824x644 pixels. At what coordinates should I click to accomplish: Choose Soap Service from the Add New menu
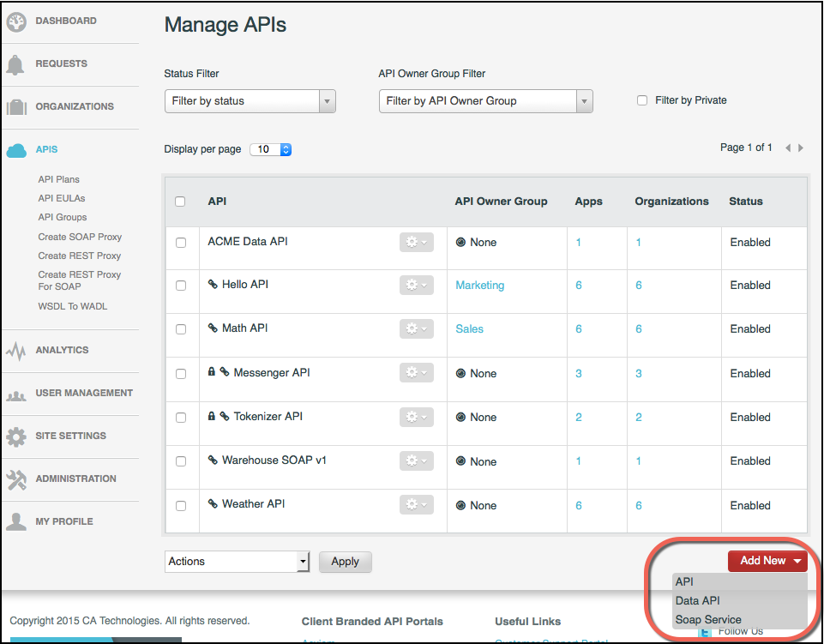708,619
